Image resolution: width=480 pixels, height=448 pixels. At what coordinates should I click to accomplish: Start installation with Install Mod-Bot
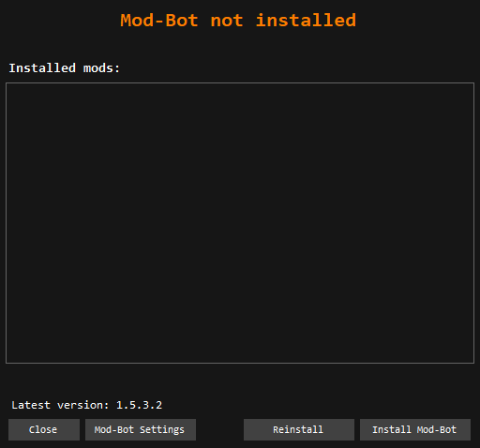[x=415, y=429]
